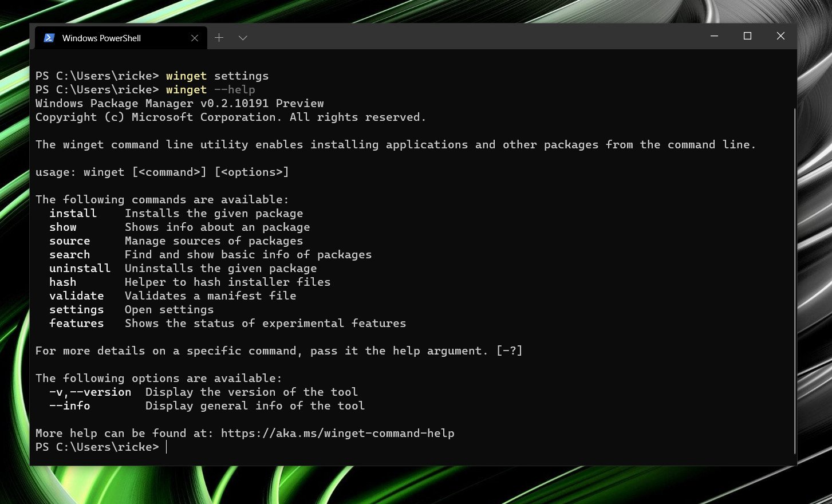Click 'Installs the given package' description

click(214, 213)
